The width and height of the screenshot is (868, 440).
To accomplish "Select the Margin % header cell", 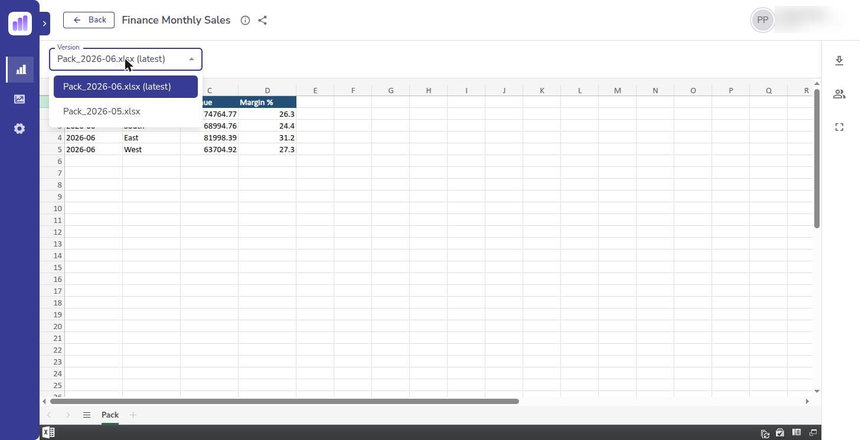I will click(x=267, y=103).
